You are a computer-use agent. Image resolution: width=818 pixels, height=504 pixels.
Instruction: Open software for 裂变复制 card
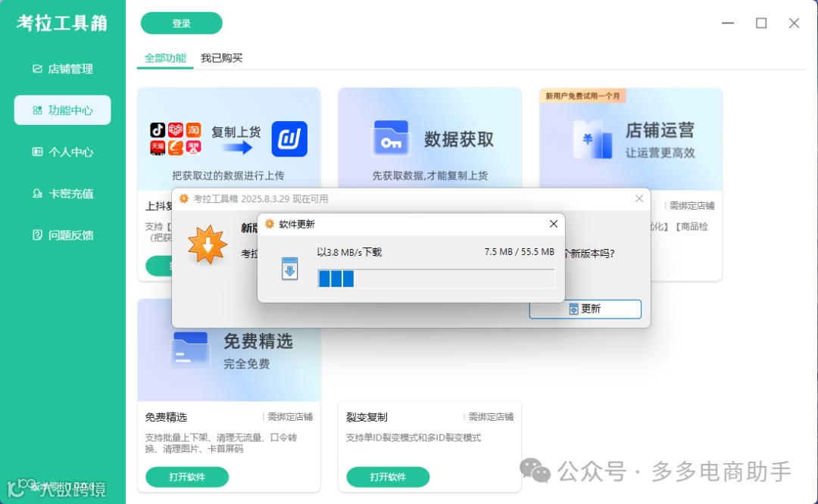click(x=388, y=477)
